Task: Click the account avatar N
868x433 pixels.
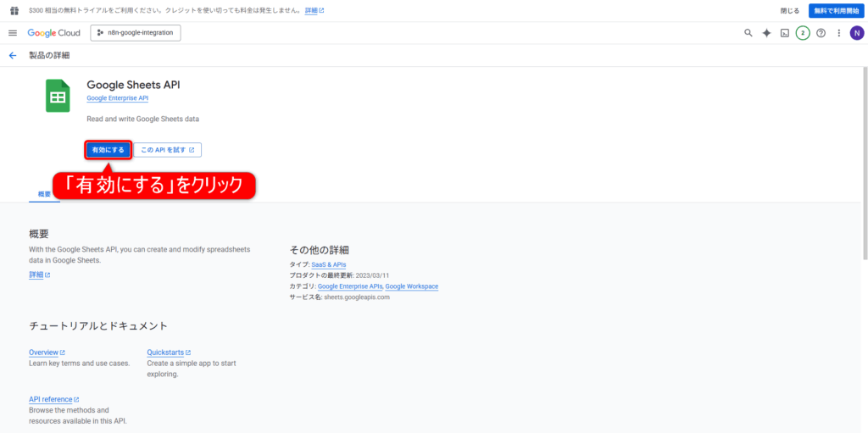Action: [x=857, y=33]
